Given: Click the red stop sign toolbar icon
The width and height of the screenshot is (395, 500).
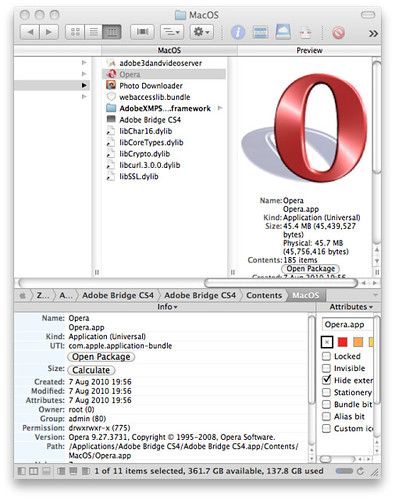Looking at the screenshot, I should [x=338, y=33].
